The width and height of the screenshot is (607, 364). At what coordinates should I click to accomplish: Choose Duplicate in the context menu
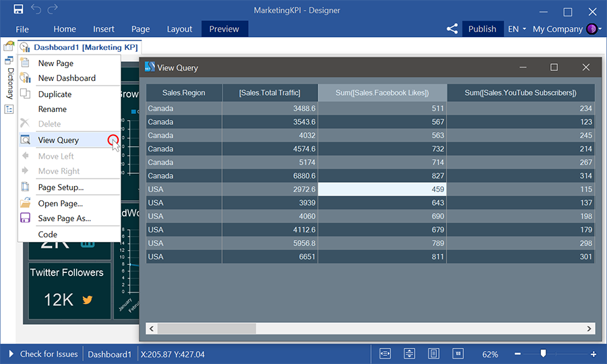click(55, 94)
